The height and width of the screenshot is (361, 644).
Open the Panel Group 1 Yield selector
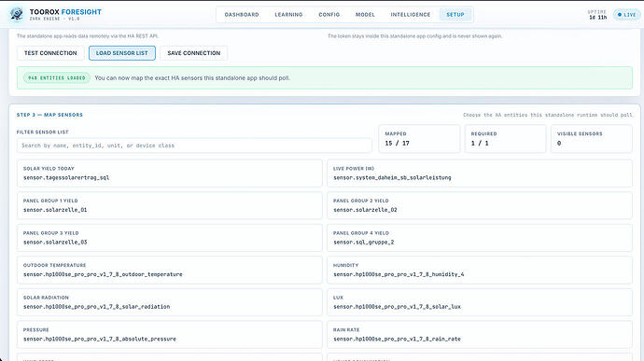click(169, 205)
